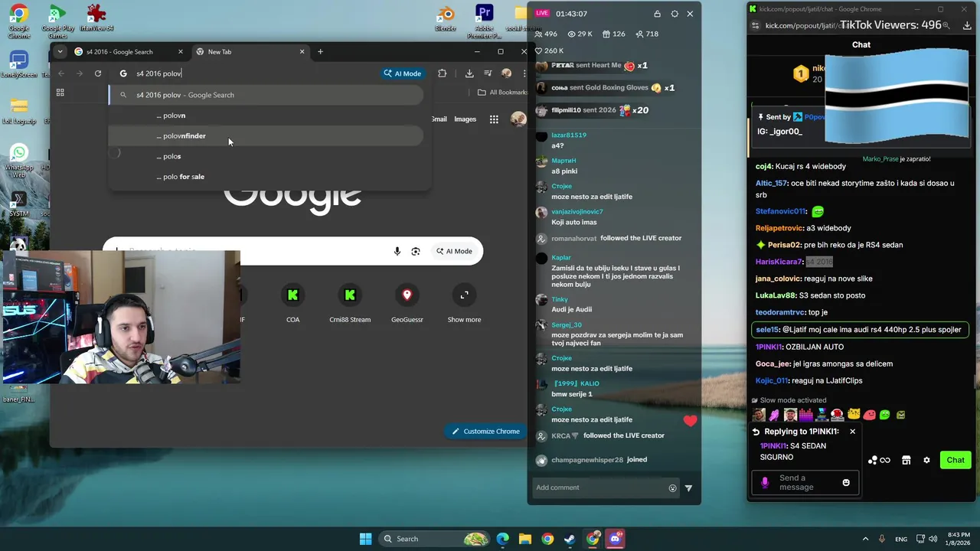Reload the page in Chrome
This screenshot has width=980, height=551.
pyautogui.click(x=98, y=73)
